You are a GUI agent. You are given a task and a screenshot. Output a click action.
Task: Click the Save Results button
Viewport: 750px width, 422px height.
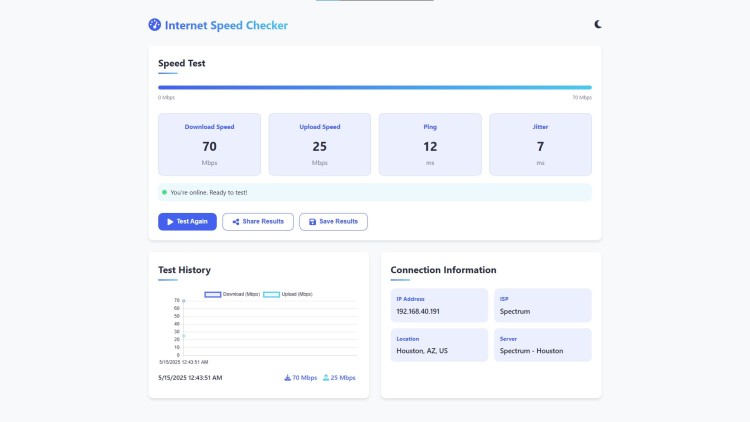pyautogui.click(x=333, y=222)
